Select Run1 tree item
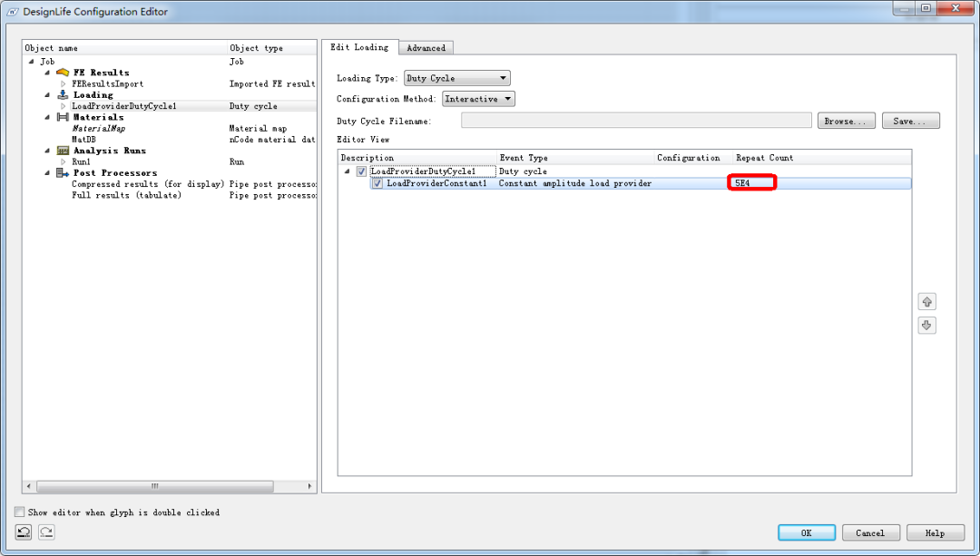The height and width of the screenshot is (556, 980). point(82,161)
